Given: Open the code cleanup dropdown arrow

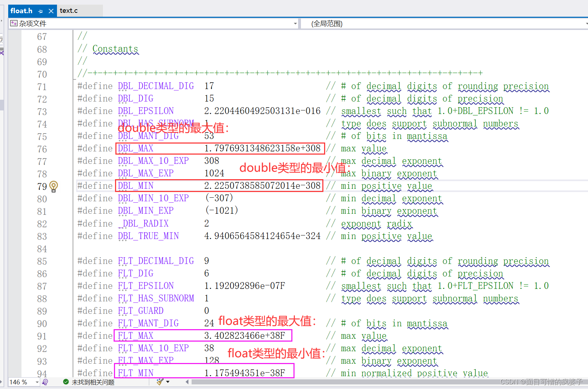Looking at the screenshot, I should pyautogui.click(x=168, y=382).
